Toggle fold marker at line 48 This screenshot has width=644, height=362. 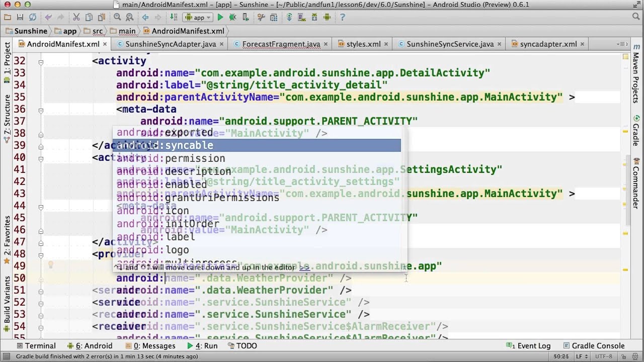point(41,255)
